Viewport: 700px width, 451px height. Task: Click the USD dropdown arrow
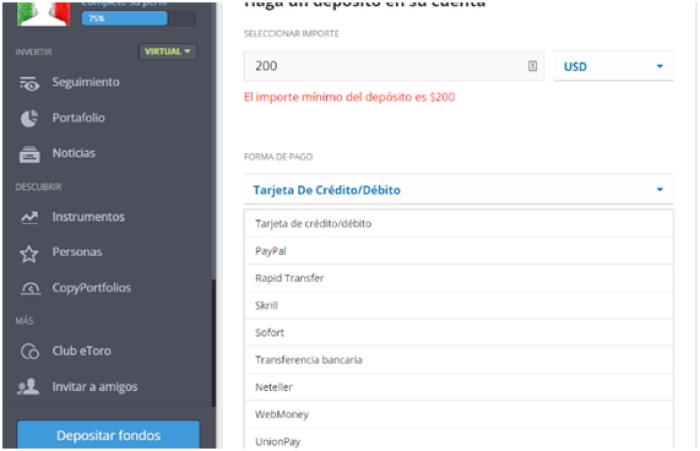(x=659, y=67)
